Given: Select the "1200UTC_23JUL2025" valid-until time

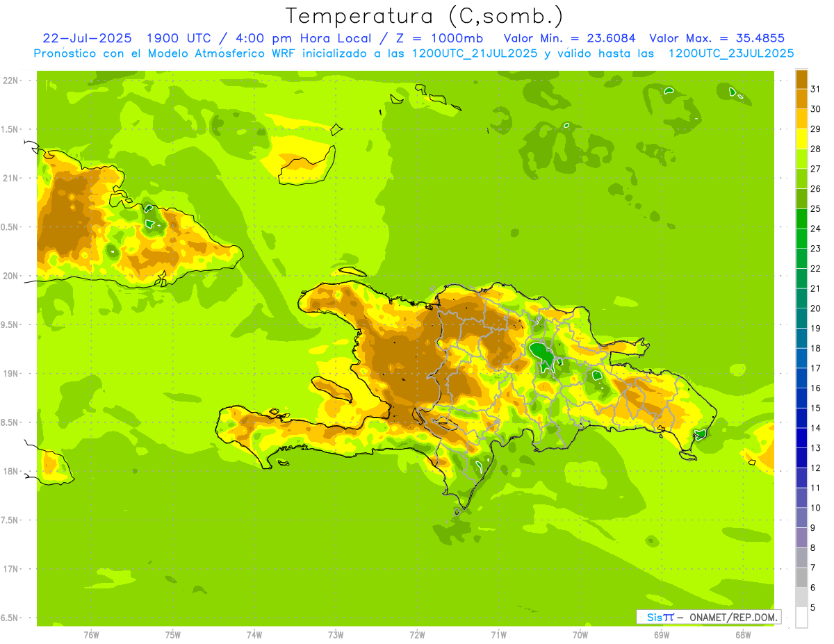Looking at the screenshot, I should click(731, 53).
